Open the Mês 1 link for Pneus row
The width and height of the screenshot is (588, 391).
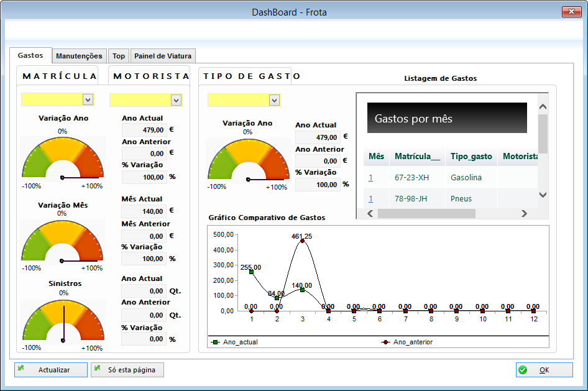pos(370,199)
